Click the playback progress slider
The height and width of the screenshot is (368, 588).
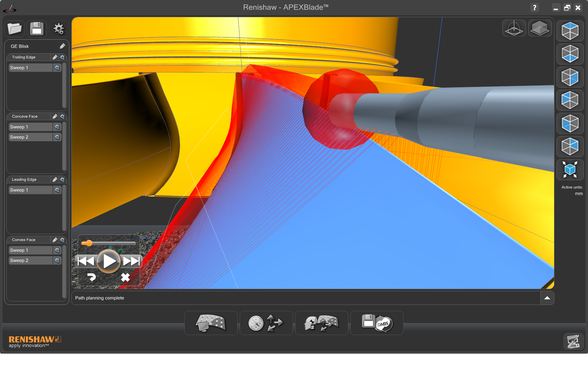point(108,243)
